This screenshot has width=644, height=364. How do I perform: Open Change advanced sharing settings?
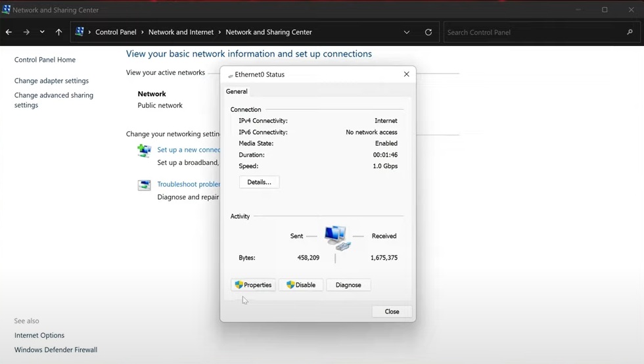click(x=54, y=100)
